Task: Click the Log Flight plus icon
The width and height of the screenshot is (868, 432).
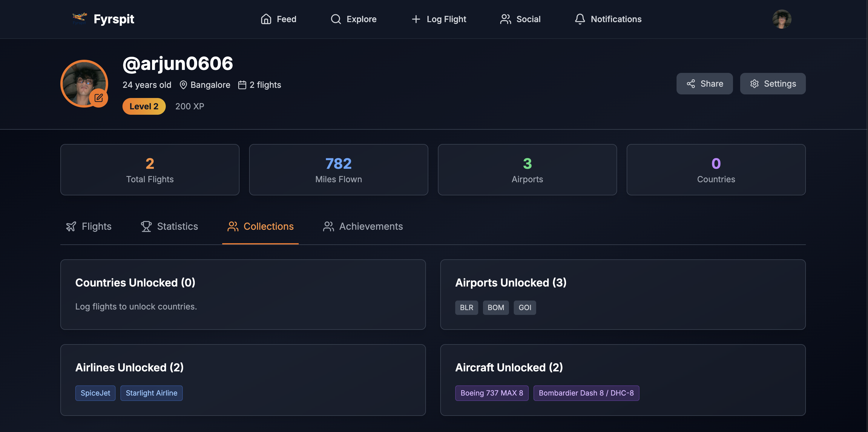Action: (x=416, y=19)
